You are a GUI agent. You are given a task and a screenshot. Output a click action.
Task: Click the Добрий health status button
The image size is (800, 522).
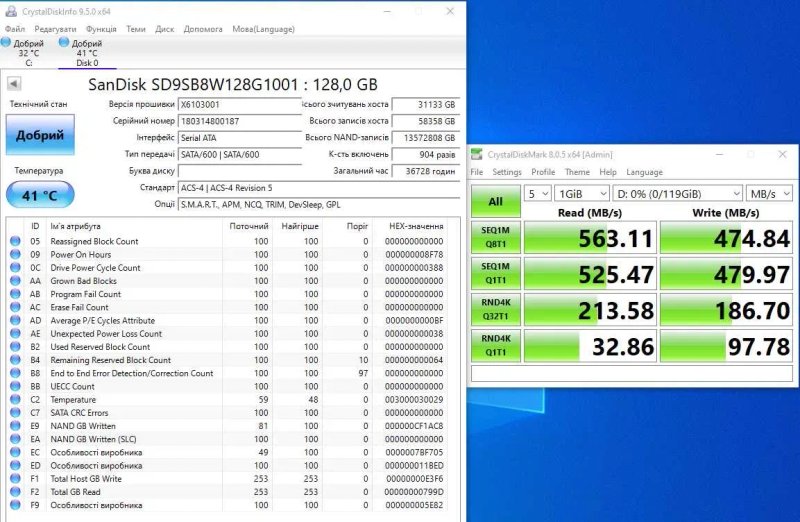point(40,135)
